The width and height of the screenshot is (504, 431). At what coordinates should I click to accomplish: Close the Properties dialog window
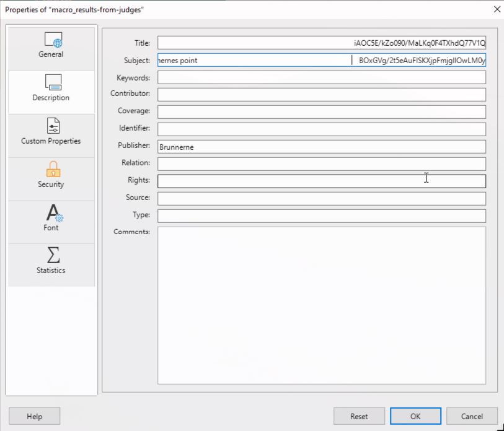pos(497,9)
